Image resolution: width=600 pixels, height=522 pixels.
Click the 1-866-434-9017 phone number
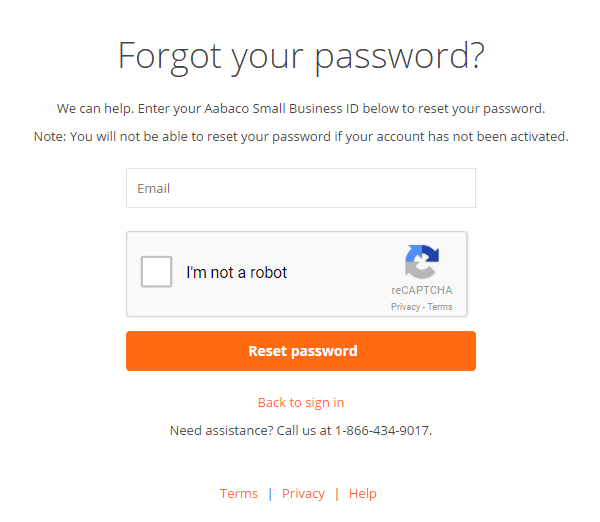[382, 430]
